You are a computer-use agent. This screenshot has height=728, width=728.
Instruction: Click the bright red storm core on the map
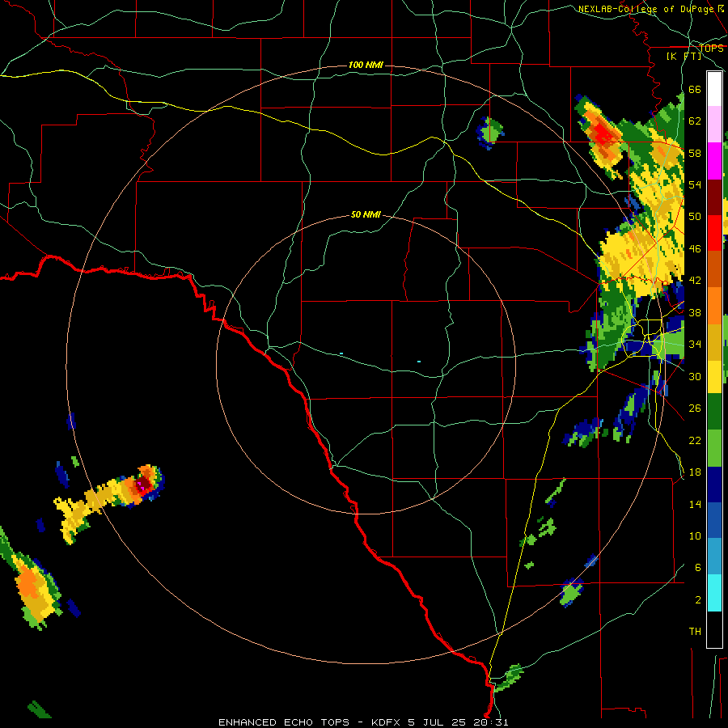603,134
